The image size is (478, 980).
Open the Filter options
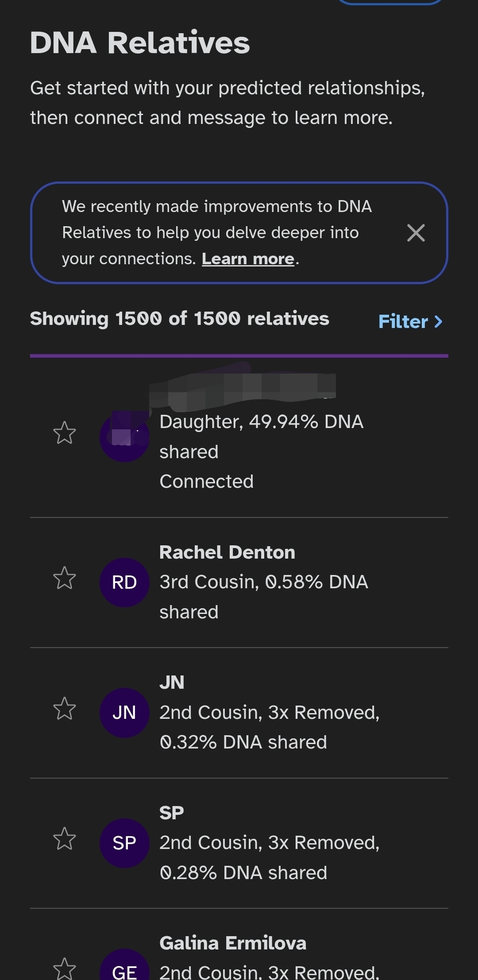410,321
